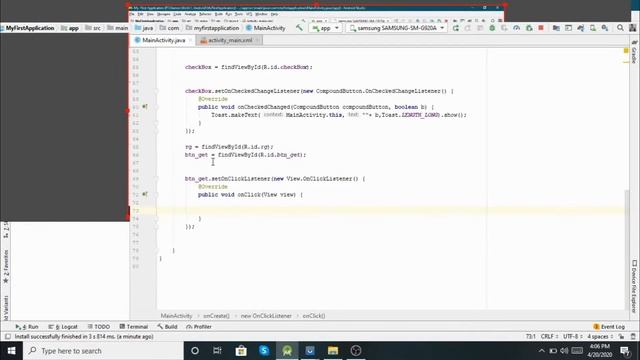
Task: Click the onClick() breadcrumb at editor bottom
Action: click(x=314, y=316)
